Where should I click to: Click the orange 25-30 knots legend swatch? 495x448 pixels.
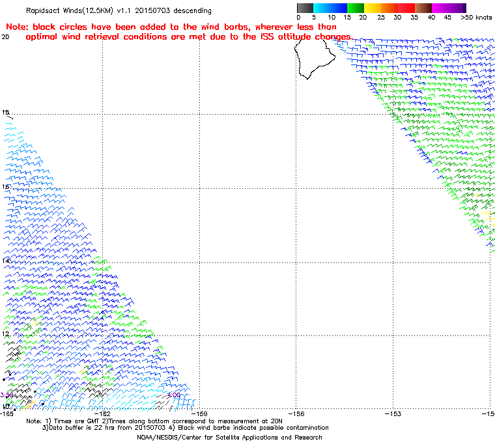pyautogui.click(x=389, y=8)
